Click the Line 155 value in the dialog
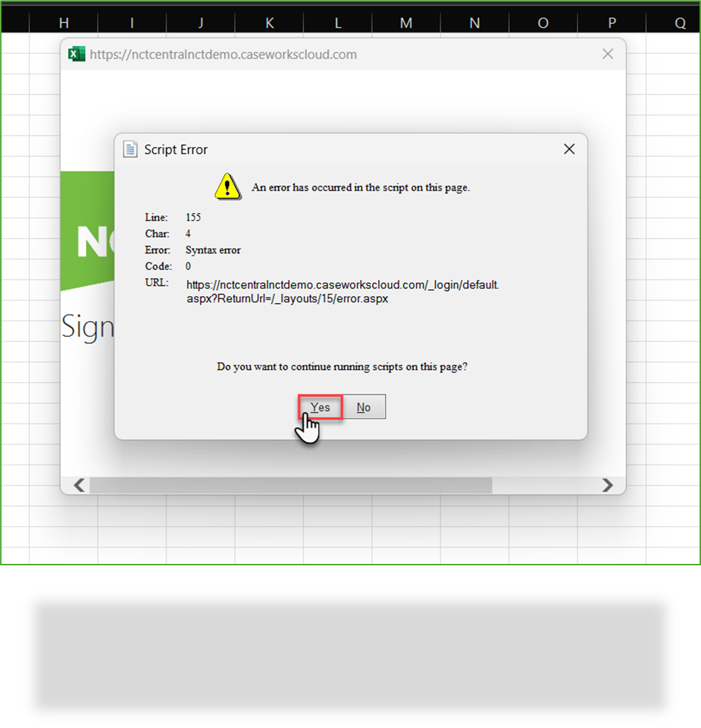The width and height of the screenshot is (701, 728). point(193,217)
